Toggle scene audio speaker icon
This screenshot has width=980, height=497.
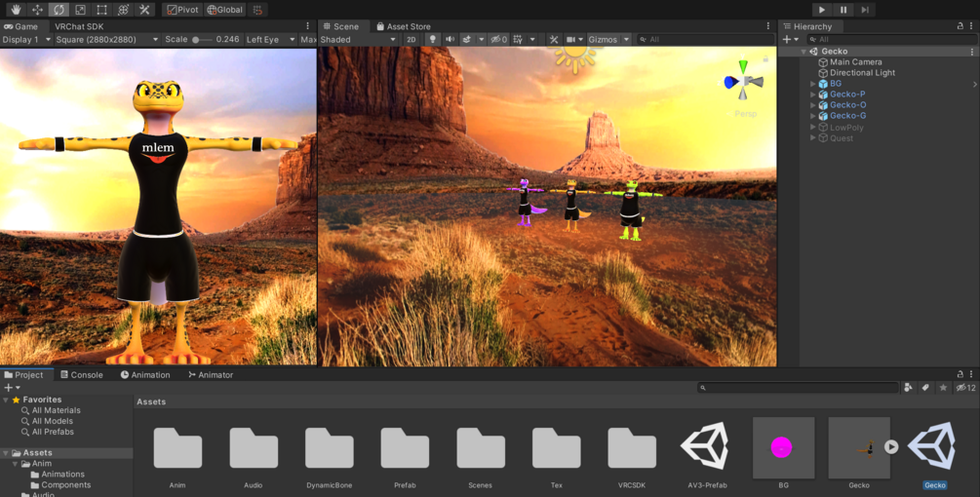point(450,39)
